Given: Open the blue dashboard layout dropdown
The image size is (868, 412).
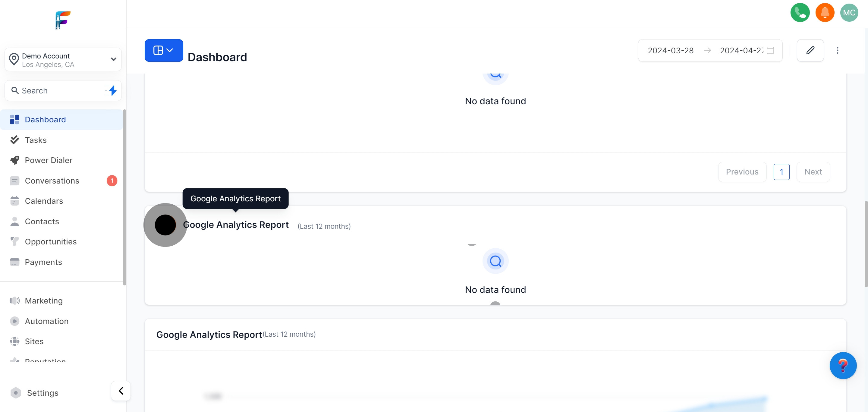Looking at the screenshot, I should pos(163,51).
